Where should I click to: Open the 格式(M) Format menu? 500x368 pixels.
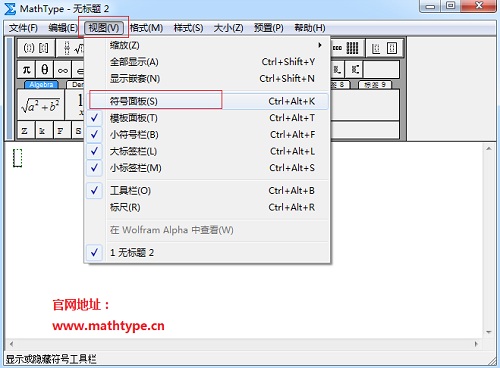click(146, 28)
